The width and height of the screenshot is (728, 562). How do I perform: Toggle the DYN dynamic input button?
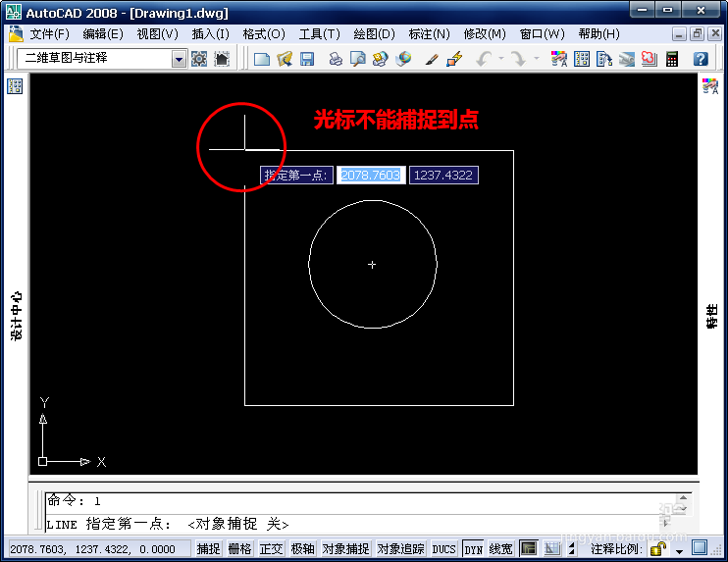pyautogui.click(x=473, y=549)
